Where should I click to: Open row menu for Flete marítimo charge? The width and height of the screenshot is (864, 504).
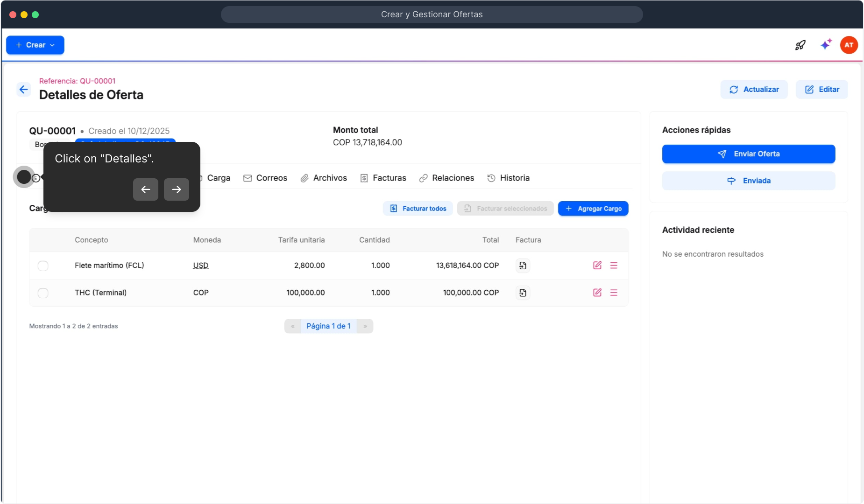[614, 266]
